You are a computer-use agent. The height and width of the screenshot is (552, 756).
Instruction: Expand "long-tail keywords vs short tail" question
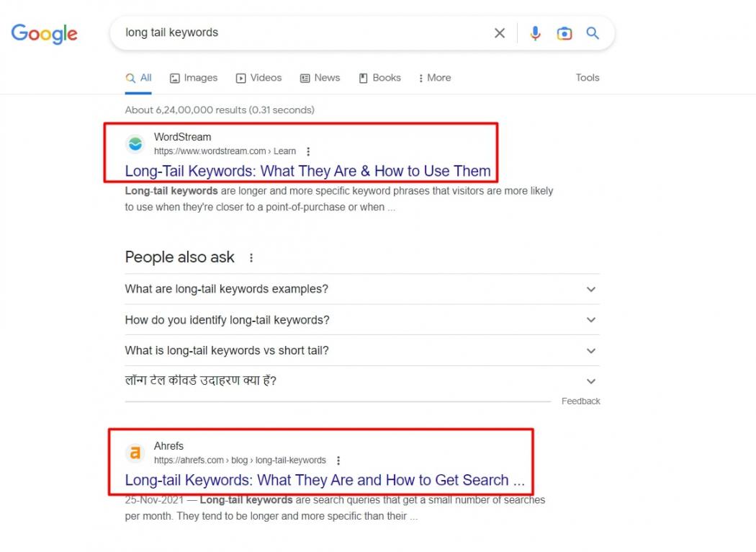[591, 351]
